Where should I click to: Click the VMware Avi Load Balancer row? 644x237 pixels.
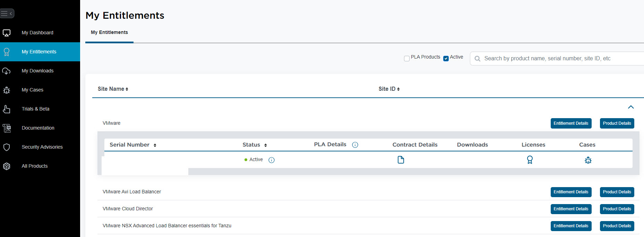(132, 192)
